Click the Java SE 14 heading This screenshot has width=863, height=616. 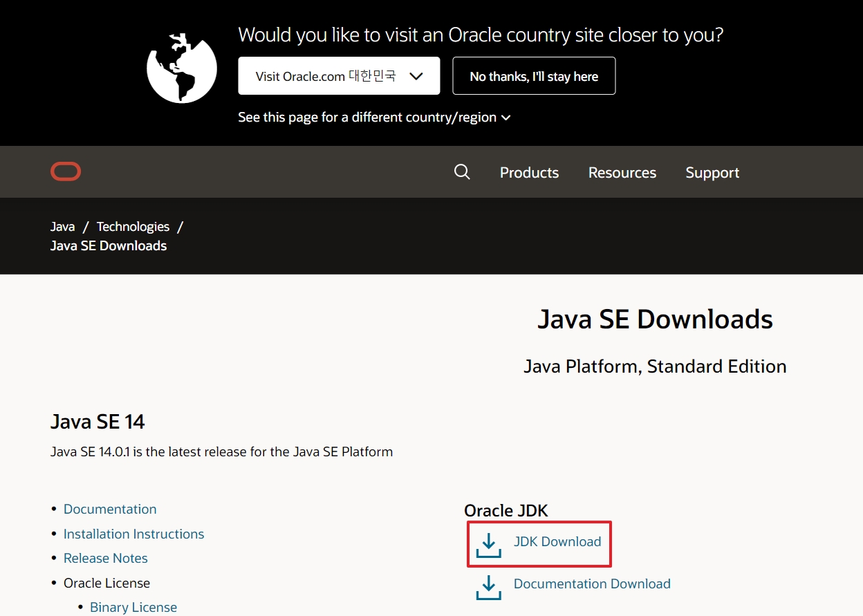tap(98, 422)
